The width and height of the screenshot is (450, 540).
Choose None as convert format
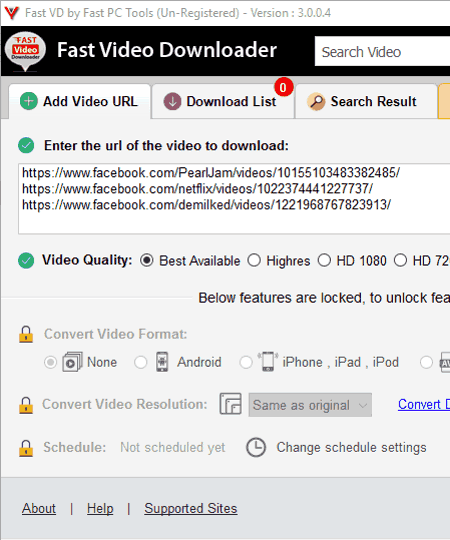(50, 362)
